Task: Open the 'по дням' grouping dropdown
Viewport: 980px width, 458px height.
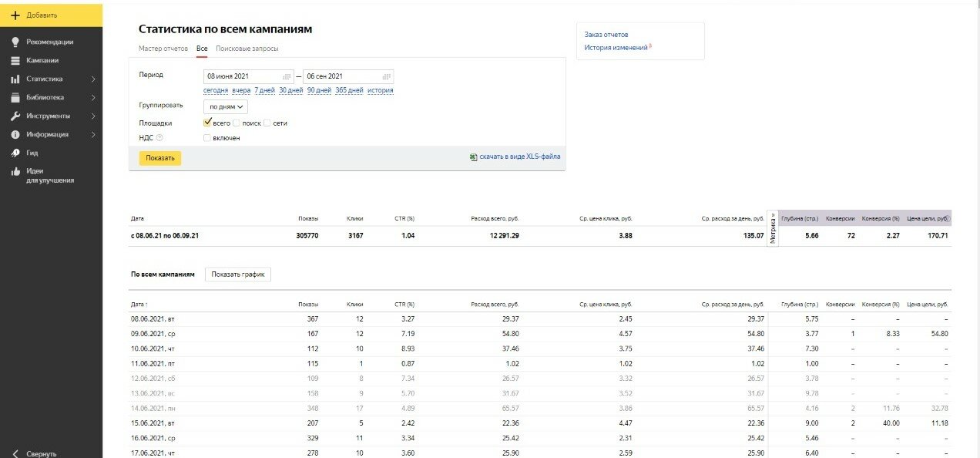Action: coord(226,106)
